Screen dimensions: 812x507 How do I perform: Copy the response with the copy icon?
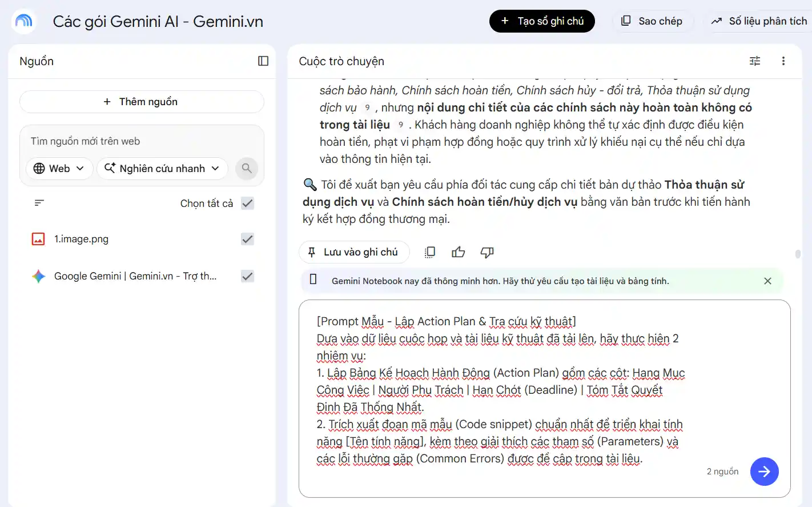430,252
